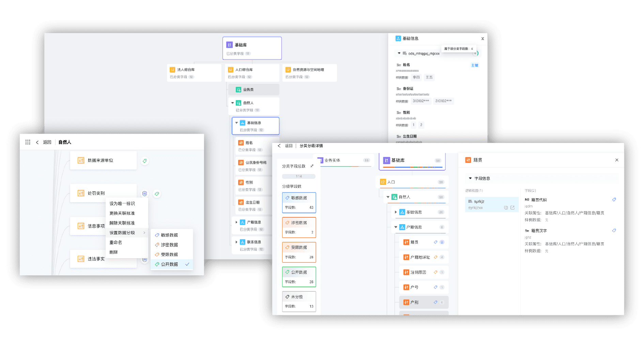The height and width of the screenshot is (348, 644).
Task: Click field icon of 户别 row
Action: pyautogui.click(x=406, y=302)
